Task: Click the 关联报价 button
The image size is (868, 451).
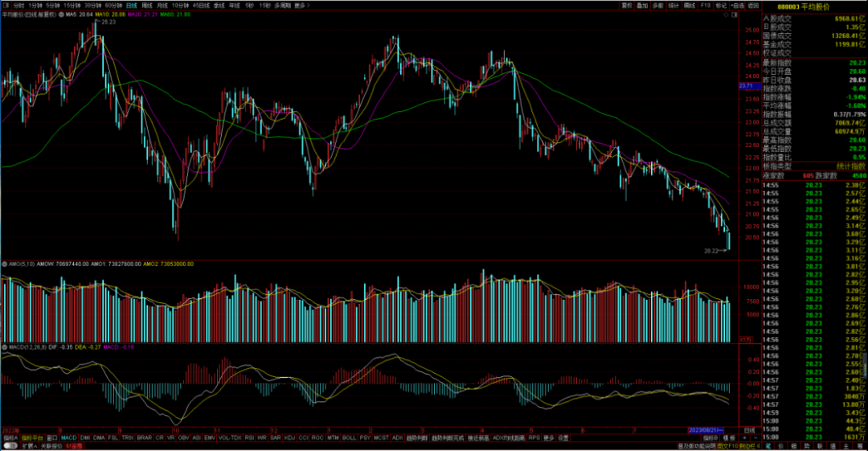Action: pyautogui.click(x=51, y=445)
